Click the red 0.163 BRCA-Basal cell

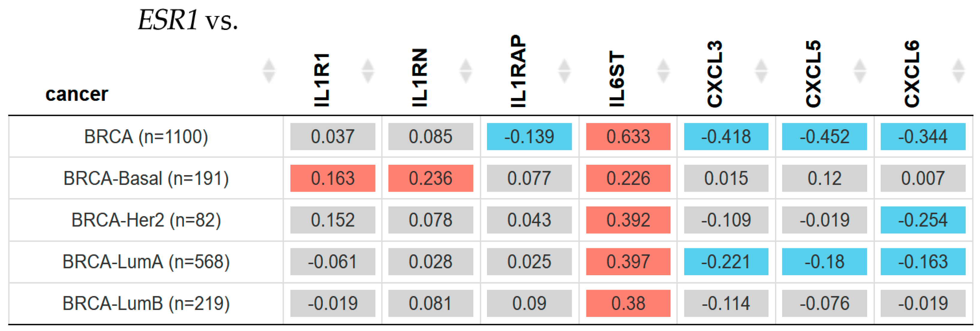point(332,179)
